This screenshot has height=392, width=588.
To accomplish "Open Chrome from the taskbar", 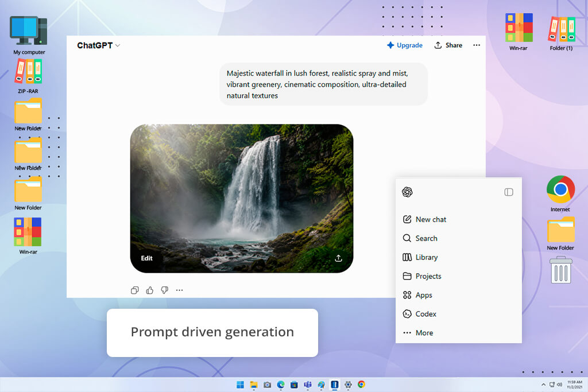I will click(x=362, y=385).
